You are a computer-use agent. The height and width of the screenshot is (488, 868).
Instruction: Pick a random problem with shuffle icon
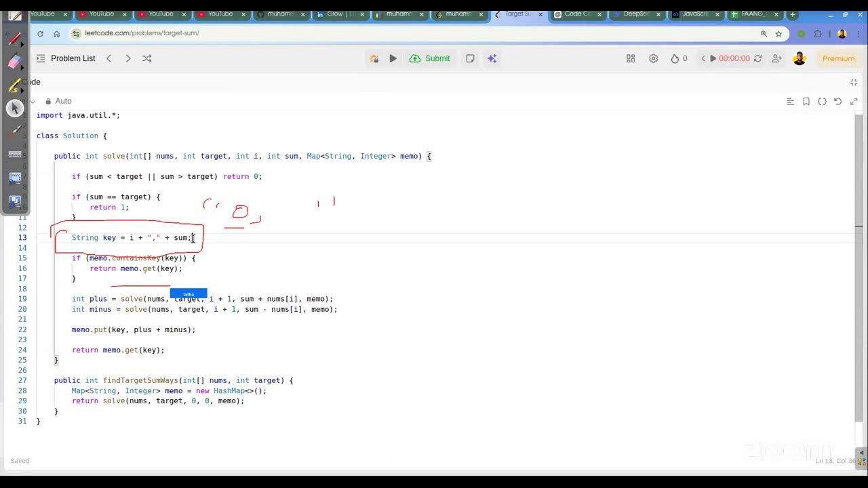pyautogui.click(x=146, y=58)
